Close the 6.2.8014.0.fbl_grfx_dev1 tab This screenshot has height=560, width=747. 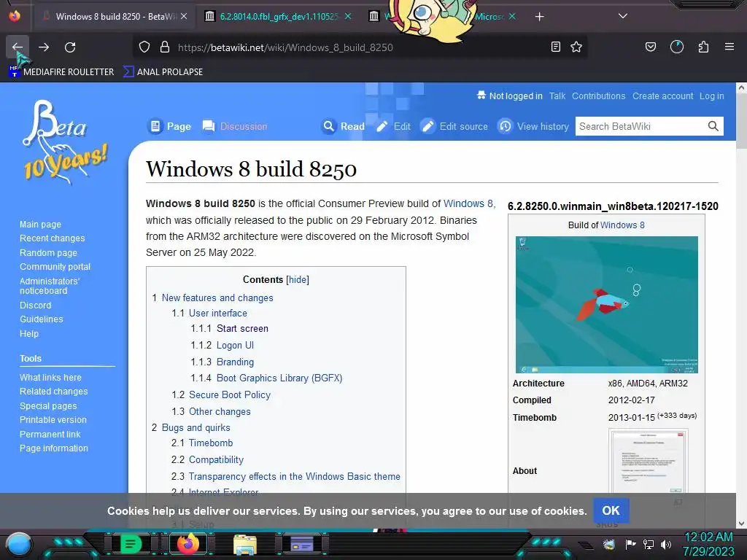coord(348,17)
